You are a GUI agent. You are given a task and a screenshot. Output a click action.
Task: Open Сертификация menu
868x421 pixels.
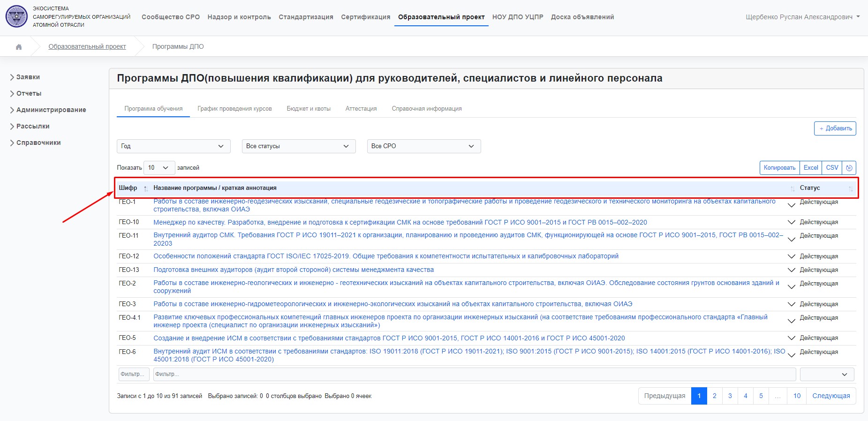[366, 17]
